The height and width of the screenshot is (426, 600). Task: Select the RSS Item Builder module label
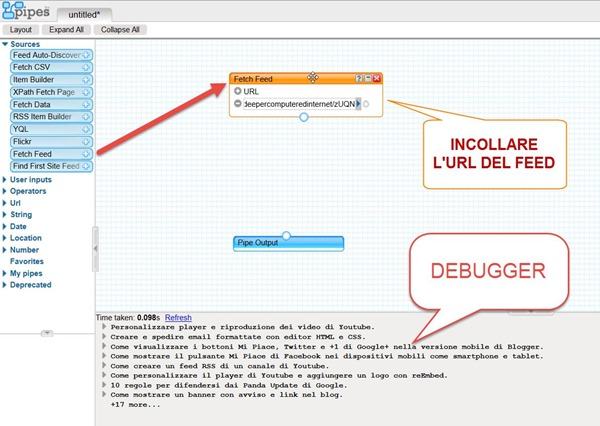(x=42, y=117)
